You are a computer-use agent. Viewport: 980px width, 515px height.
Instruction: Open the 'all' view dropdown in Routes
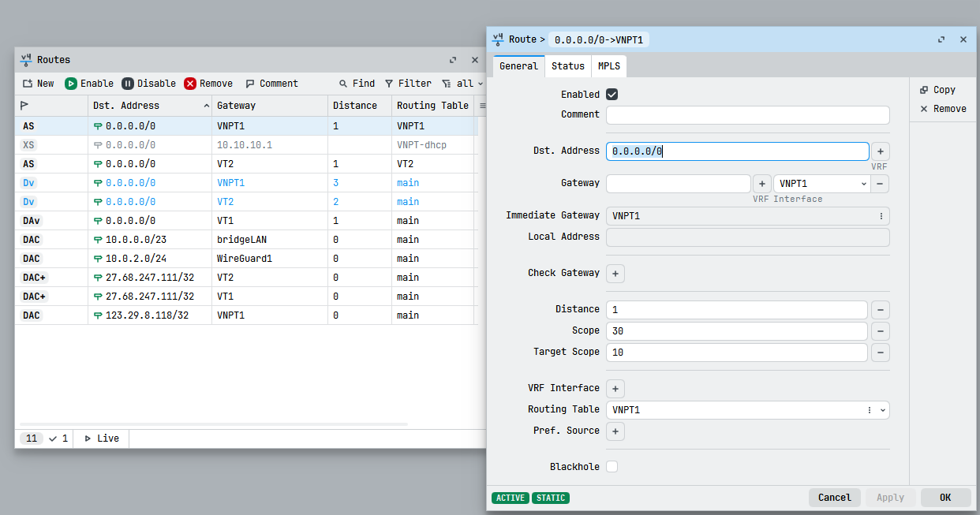[462, 84]
